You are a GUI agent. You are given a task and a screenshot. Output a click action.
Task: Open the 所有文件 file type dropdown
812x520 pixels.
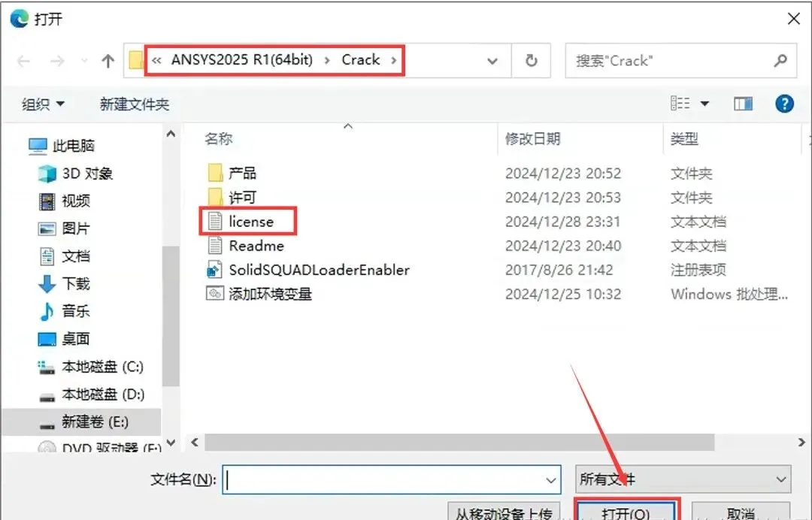[683, 479]
